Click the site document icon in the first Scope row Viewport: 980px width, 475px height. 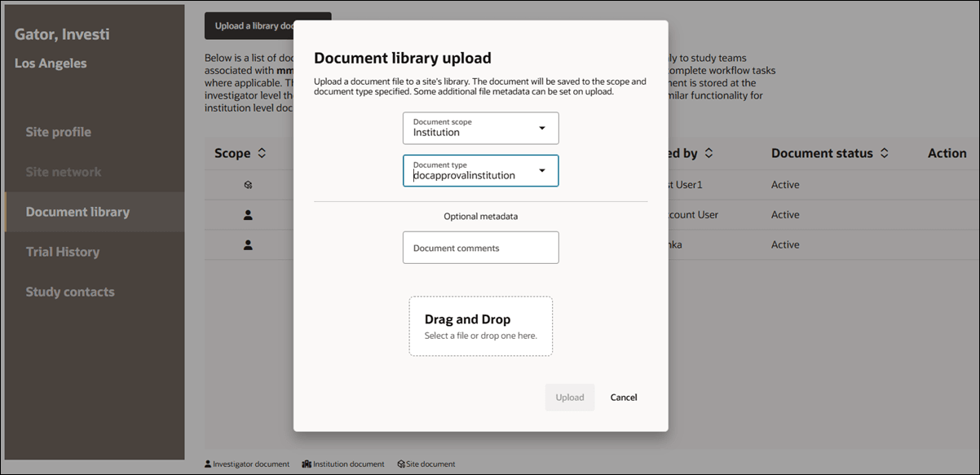click(x=249, y=184)
